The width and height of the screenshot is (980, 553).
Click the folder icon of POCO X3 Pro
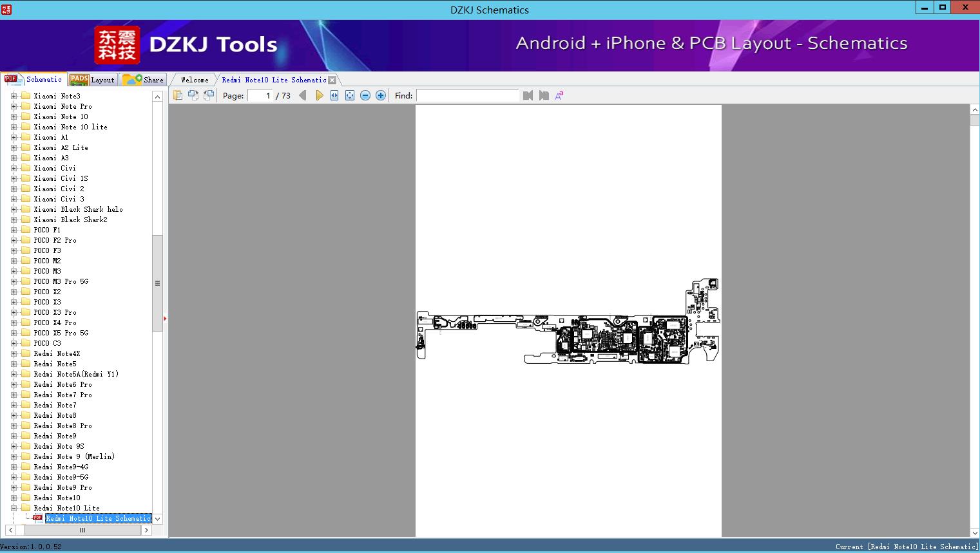click(26, 312)
